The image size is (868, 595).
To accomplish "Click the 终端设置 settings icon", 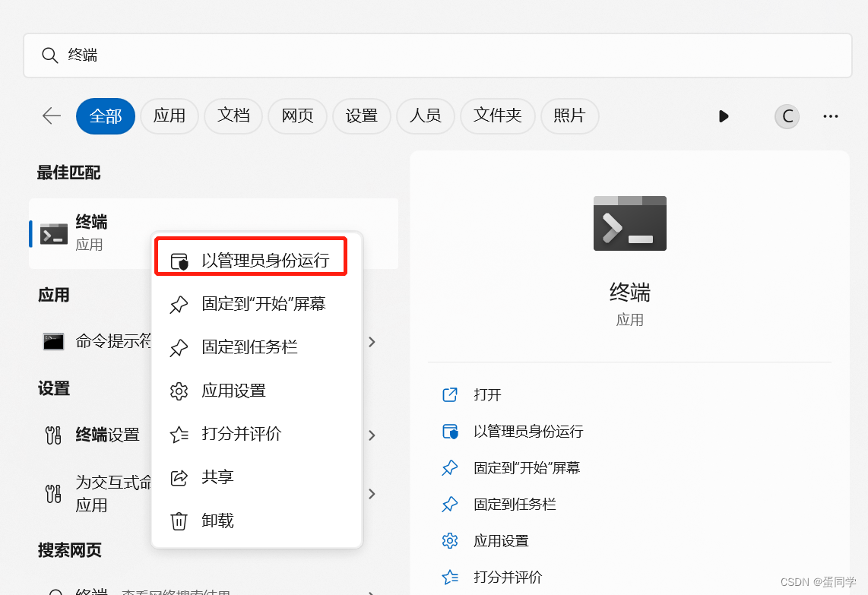I will click(53, 435).
